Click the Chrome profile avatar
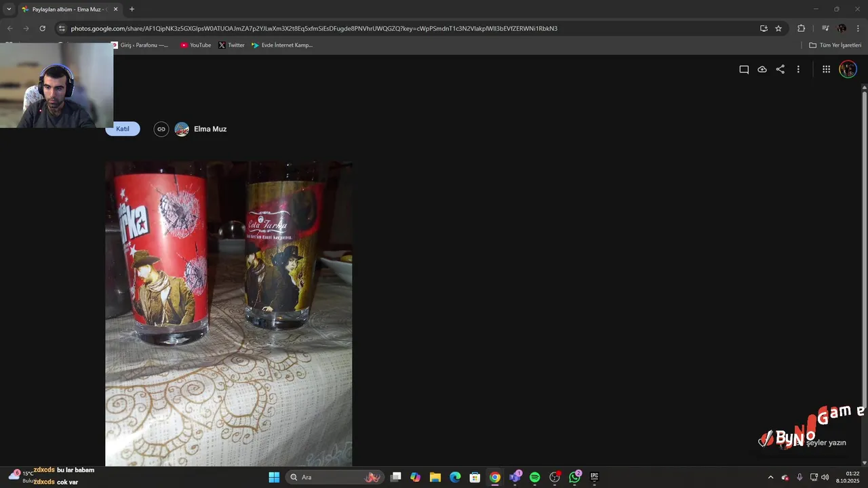Viewport: 868px width, 488px height. 842,28
